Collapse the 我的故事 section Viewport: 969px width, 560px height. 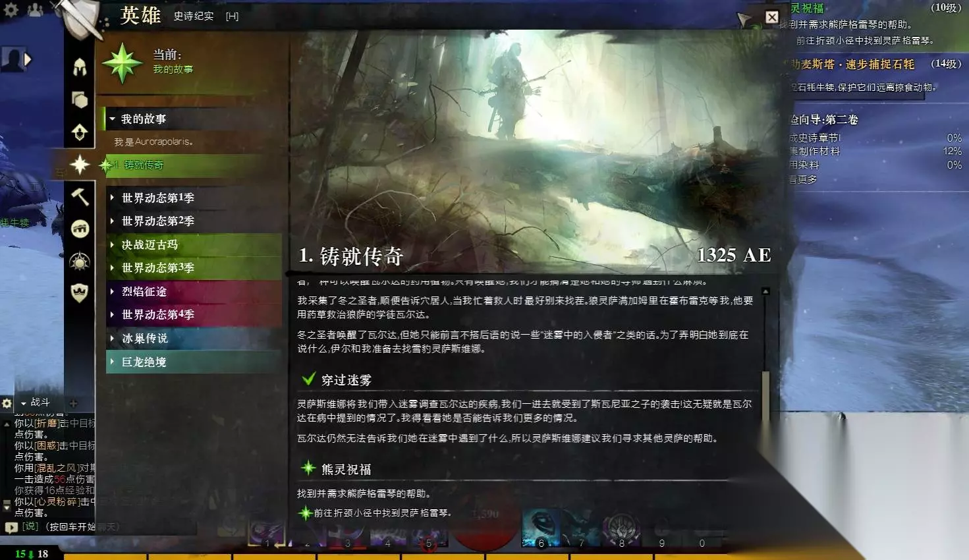click(112, 119)
